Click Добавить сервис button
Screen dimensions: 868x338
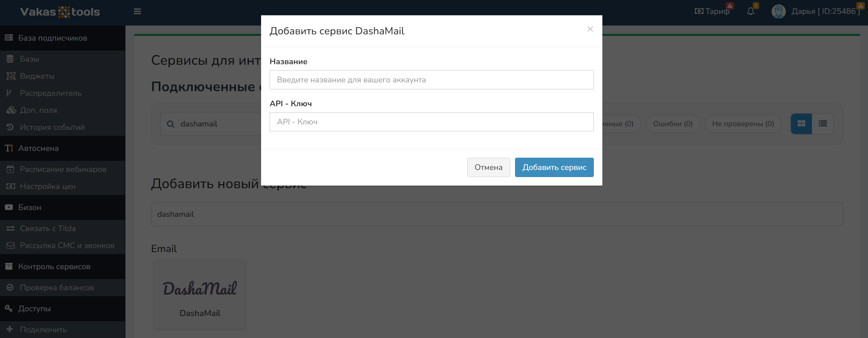pos(554,167)
